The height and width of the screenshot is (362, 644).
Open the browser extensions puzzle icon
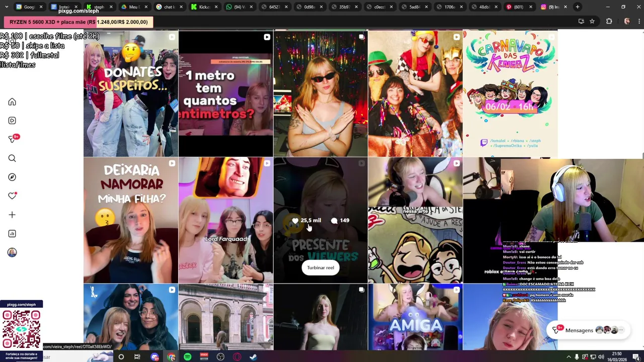(609, 21)
